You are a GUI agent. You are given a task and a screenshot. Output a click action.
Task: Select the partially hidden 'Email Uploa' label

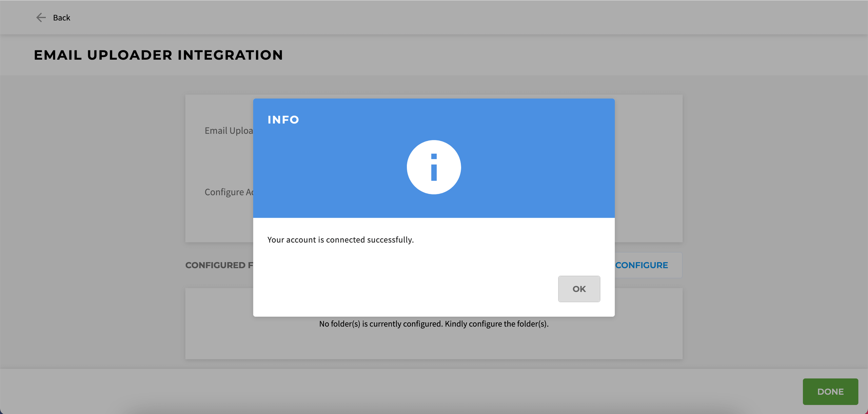point(229,131)
